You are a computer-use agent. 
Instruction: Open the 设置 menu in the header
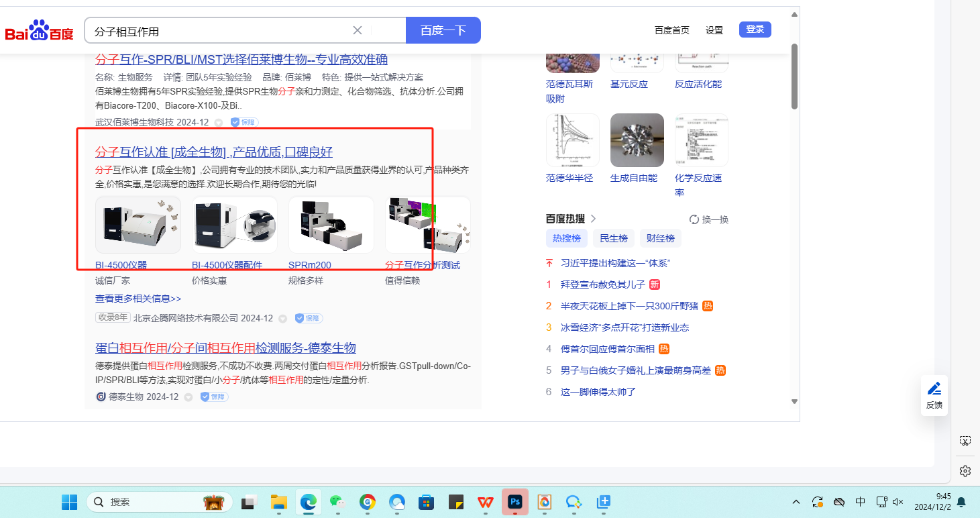[x=714, y=30]
